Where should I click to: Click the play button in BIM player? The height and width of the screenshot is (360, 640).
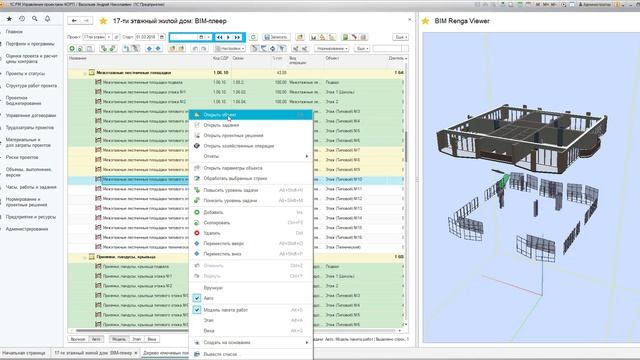[228, 37]
